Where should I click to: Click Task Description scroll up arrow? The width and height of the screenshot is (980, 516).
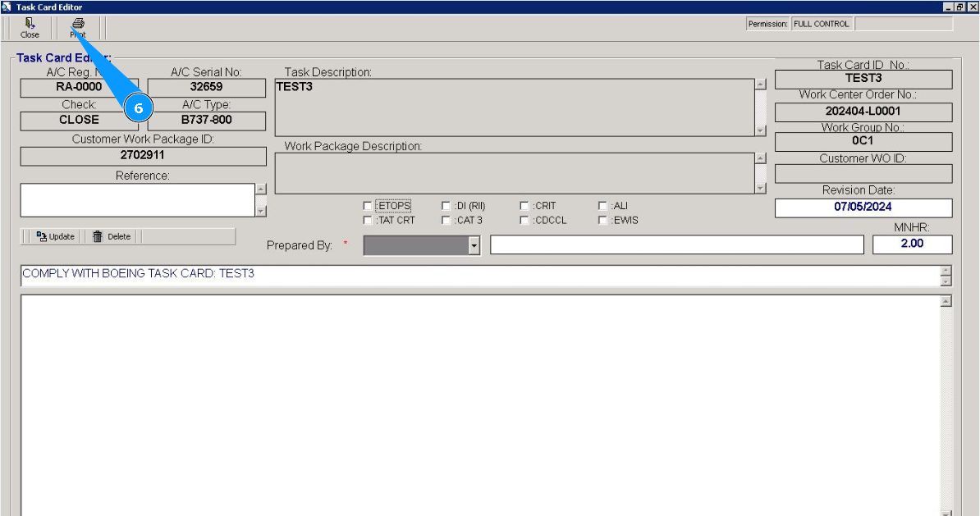(761, 84)
